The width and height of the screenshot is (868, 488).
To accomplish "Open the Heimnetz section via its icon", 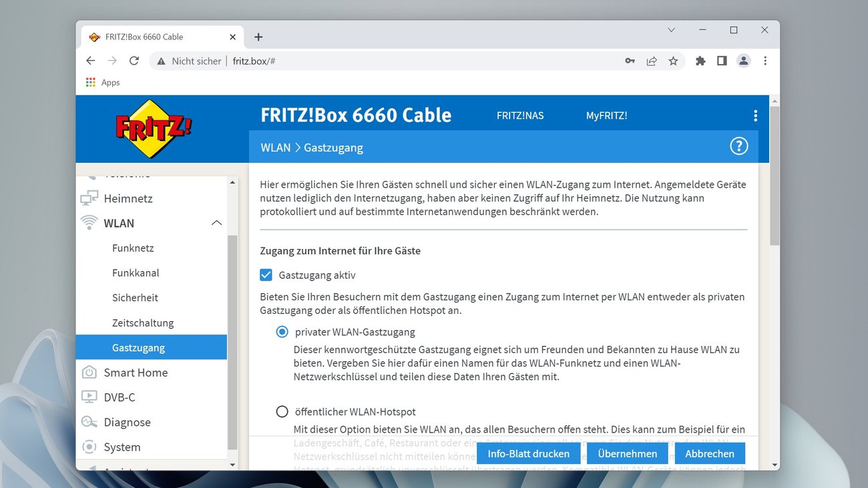I will (89, 198).
